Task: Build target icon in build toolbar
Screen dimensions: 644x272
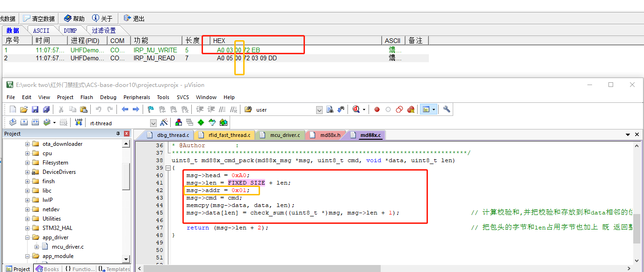Action: (x=24, y=122)
